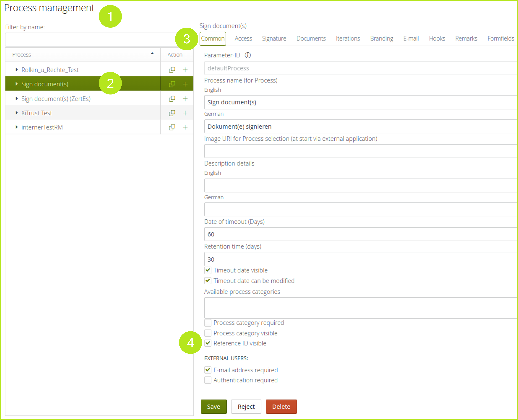Expand the XiTrust Test process node
The width and height of the screenshot is (518, 420).
click(x=16, y=113)
